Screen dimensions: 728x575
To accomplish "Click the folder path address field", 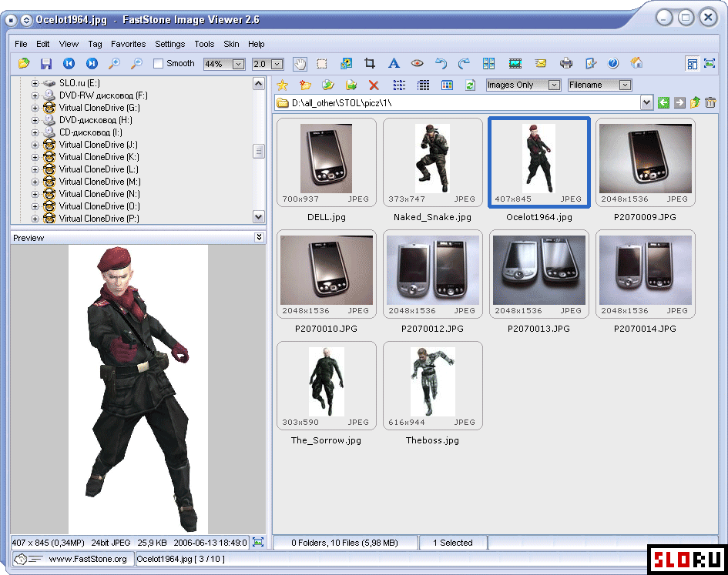I will pyautogui.click(x=458, y=103).
